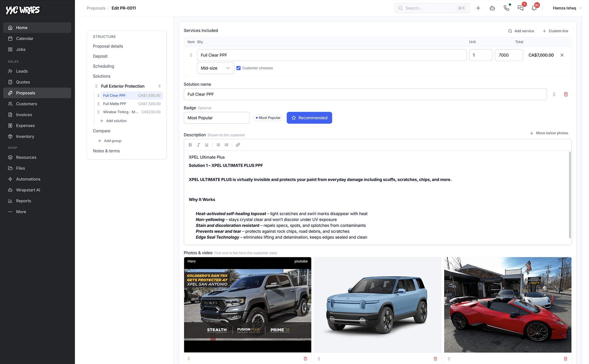Open the Mid-size dropdown
Viewport: 589px width, 364px height.
[216, 68]
